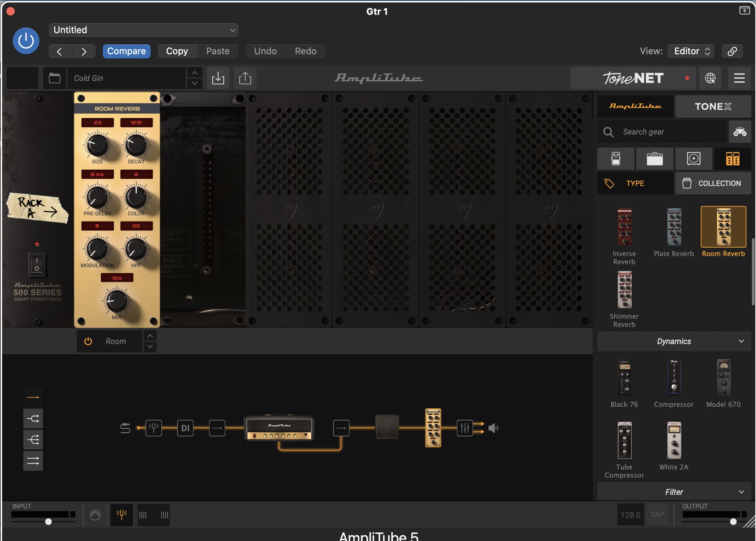
Task: Click the DI block in the signal chain
Action: (x=185, y=428)
